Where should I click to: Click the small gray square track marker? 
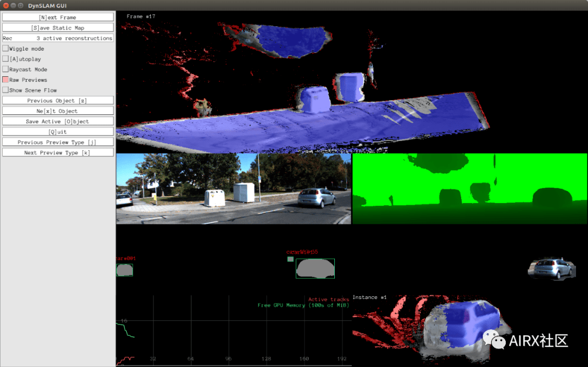[290, 259]
